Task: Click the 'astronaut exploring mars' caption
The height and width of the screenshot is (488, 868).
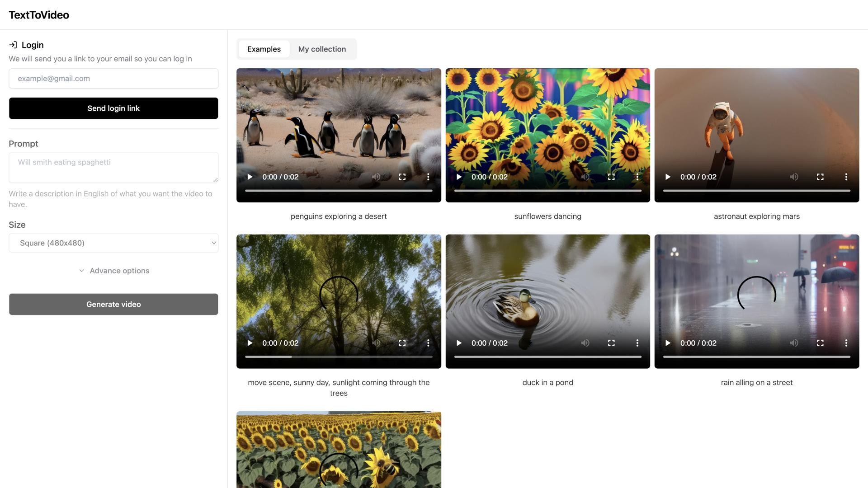Action: click(757, 216)
